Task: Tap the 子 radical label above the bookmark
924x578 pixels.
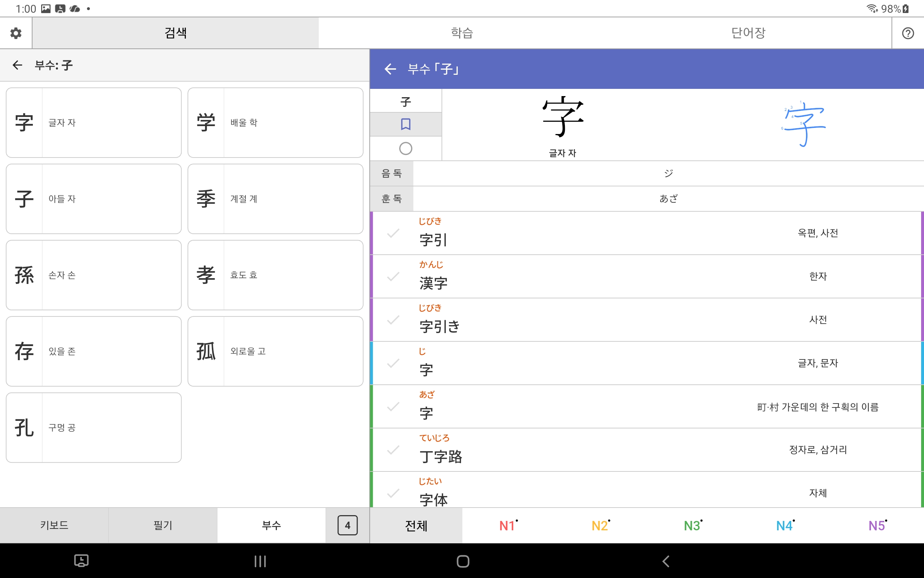Action: [x=405, y=101]
